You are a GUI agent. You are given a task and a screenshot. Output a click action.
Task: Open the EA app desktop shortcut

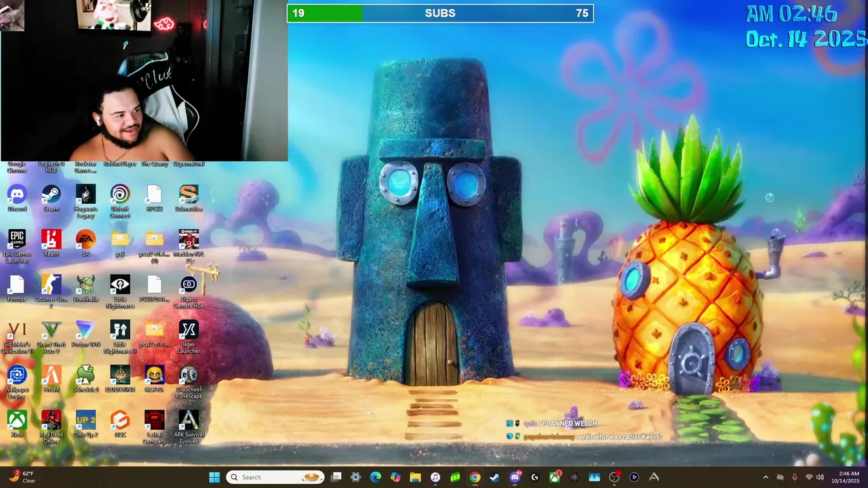[x=85, y=243]
